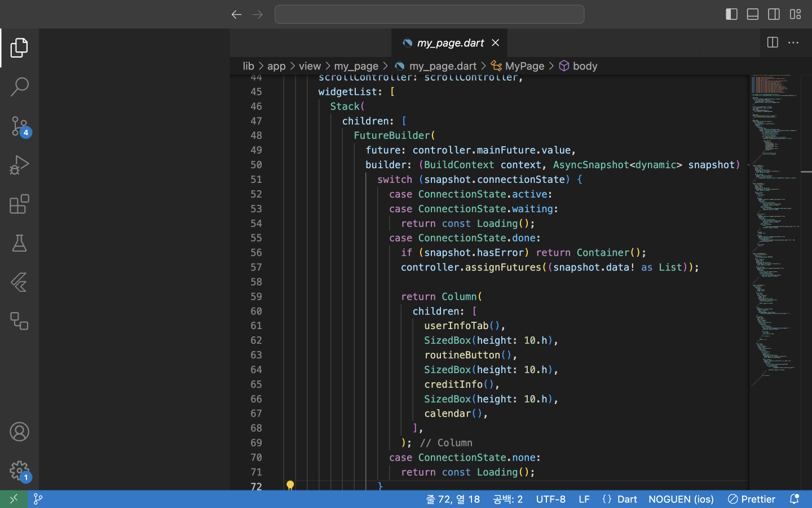The image size is (812, 508).
Task: Click the userInfoTab() call on line 61
Action: [x=462, y=326]
